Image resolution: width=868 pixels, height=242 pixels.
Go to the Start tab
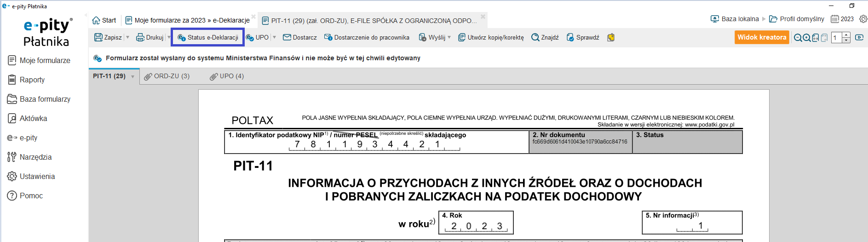pyautogui.click(x=104, y=20)
